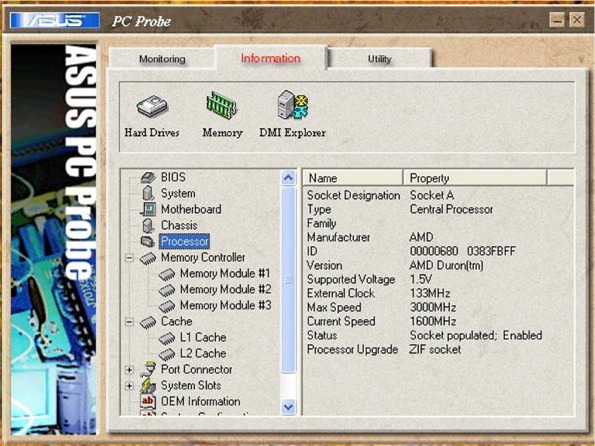Collapse the Cache tree node
595x446 pixels.
point(129,322)
